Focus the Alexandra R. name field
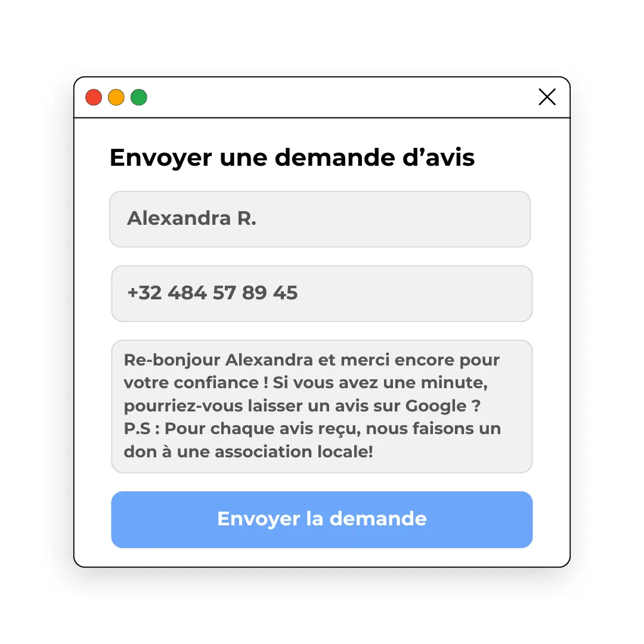The image size is (644, 644). [x=320, y=219]
